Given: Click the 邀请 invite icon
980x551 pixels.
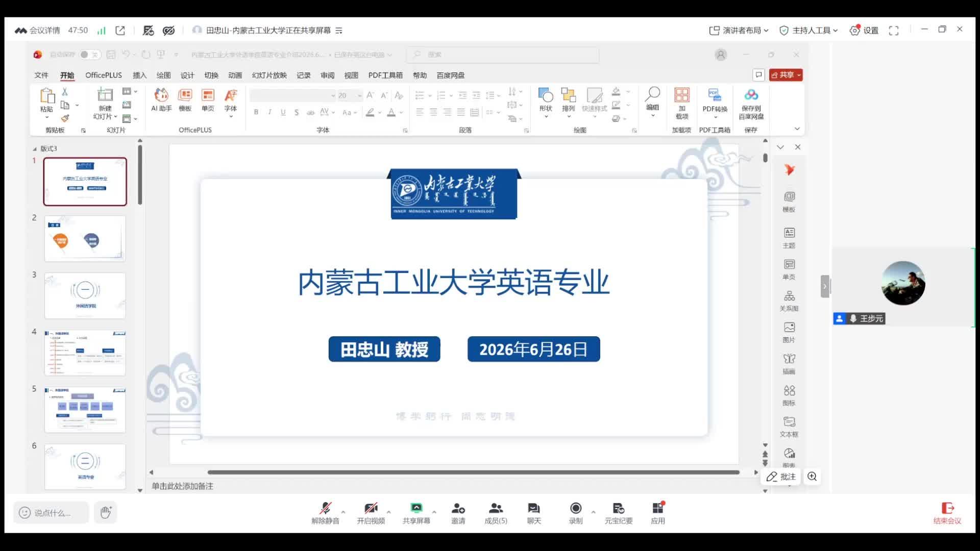Looking at the screenshot, I should pos(458,513).
